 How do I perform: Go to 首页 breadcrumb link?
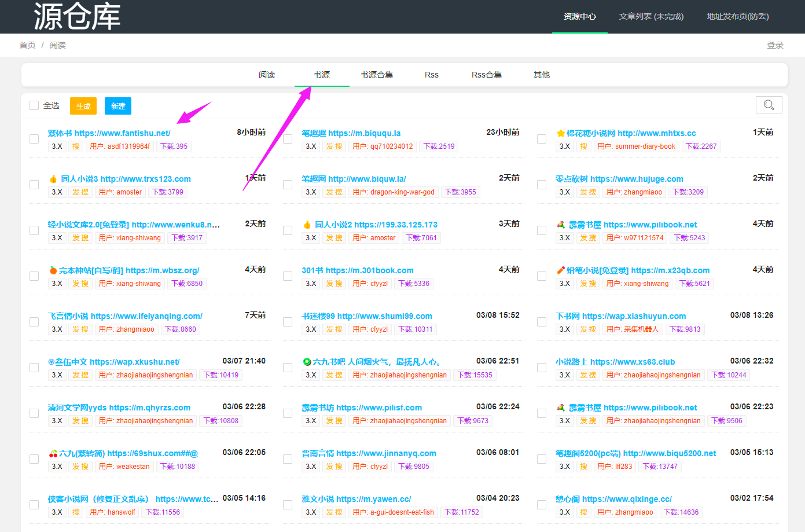[x=27, y=45]
